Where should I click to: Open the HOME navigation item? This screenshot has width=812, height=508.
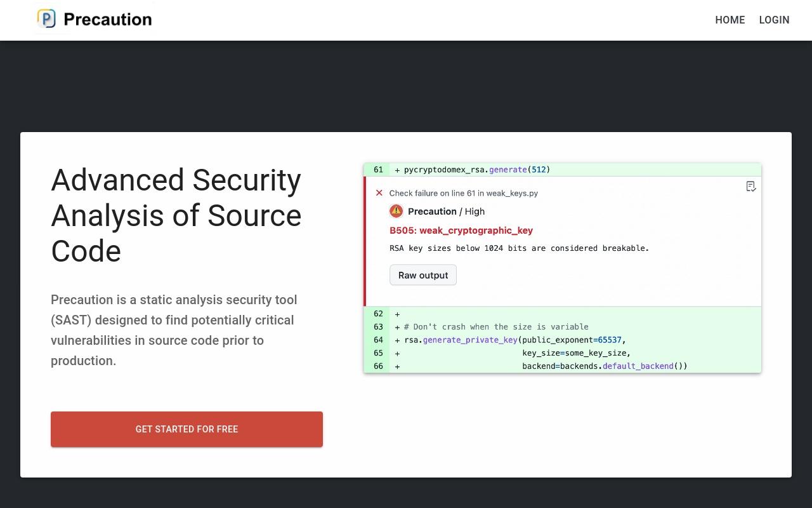(730, 20)
